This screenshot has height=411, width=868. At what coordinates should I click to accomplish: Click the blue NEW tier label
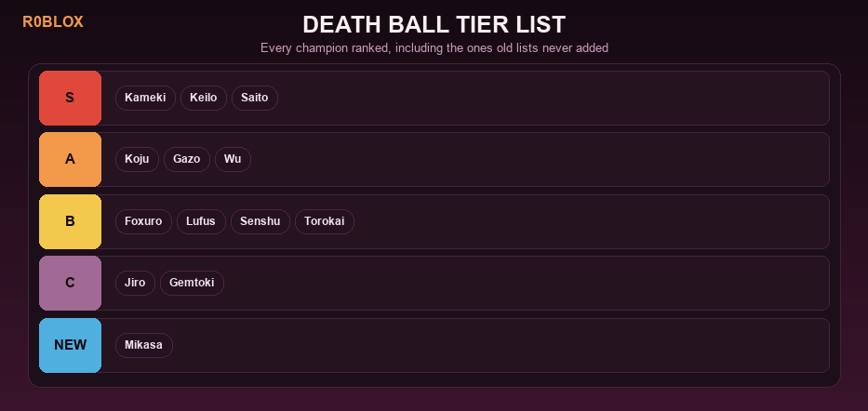(70, 345)
